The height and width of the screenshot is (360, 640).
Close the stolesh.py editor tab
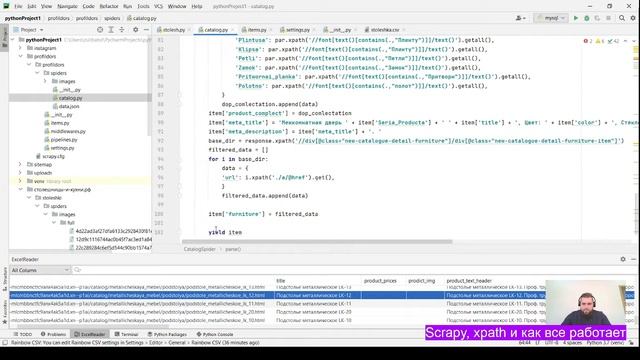click(x=189, y=30)
